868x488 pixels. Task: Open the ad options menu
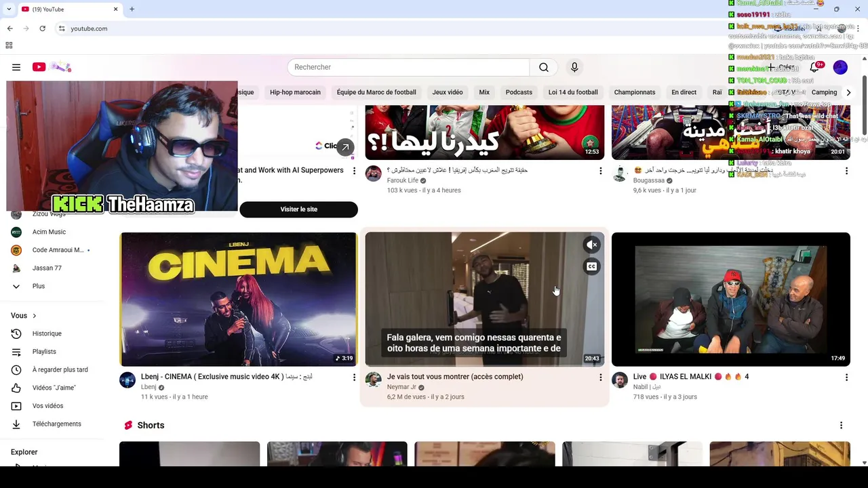tap(354, 171)
